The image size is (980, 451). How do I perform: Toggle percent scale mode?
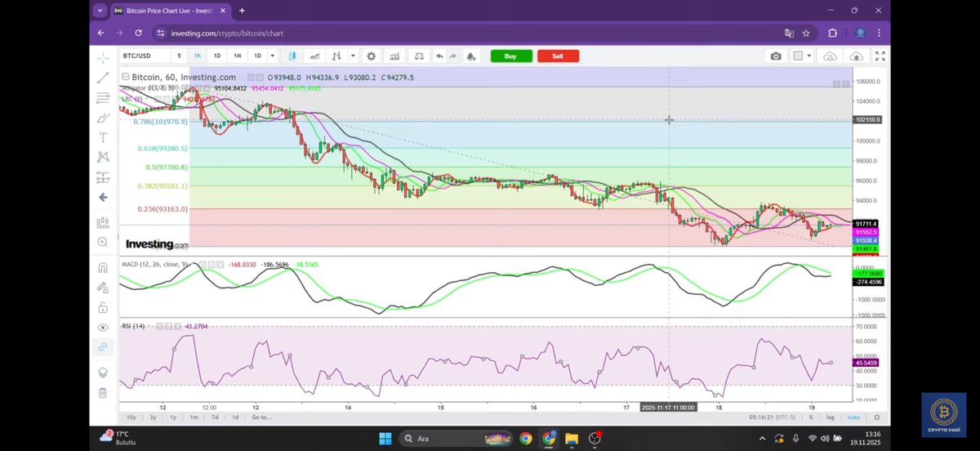(811, 417)
